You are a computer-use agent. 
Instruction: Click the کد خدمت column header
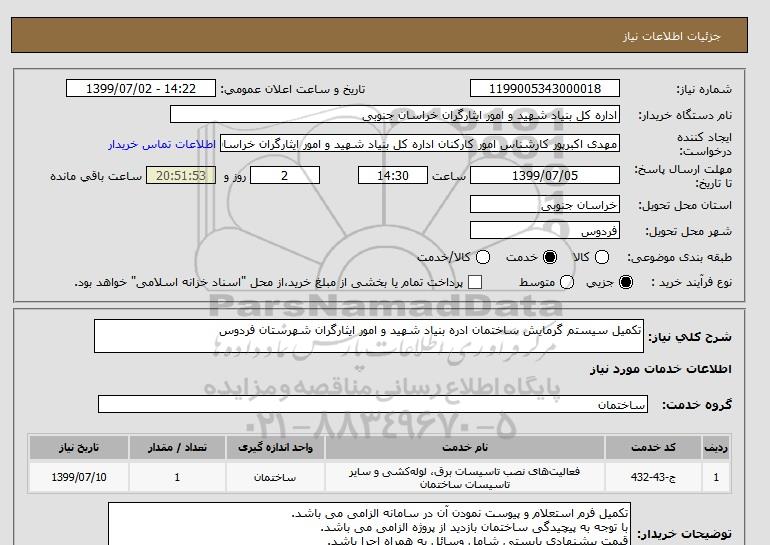click(653, 448)
